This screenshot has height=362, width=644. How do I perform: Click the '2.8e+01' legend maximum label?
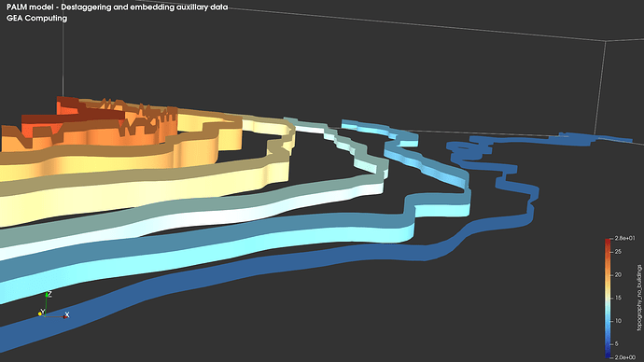[625, 239]
